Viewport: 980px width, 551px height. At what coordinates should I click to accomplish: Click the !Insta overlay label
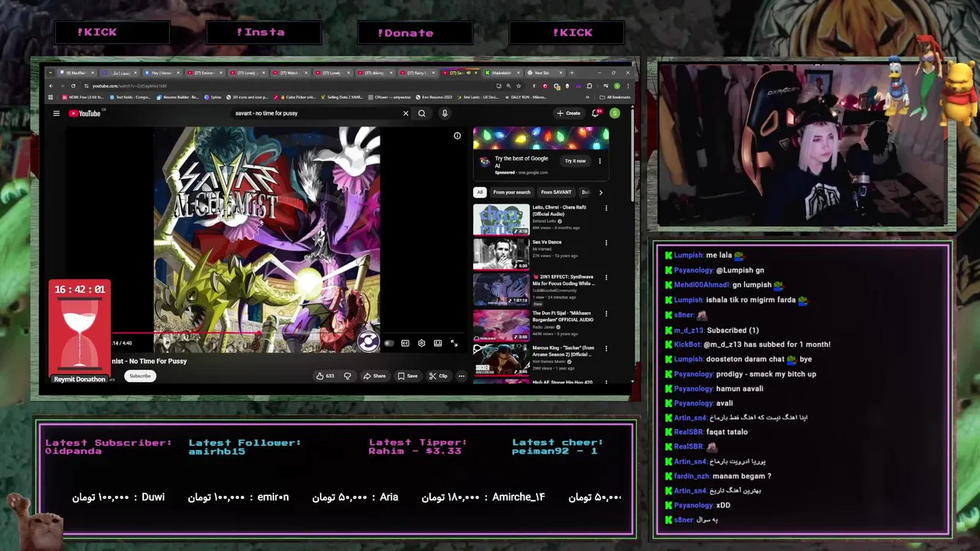(260, 32)
